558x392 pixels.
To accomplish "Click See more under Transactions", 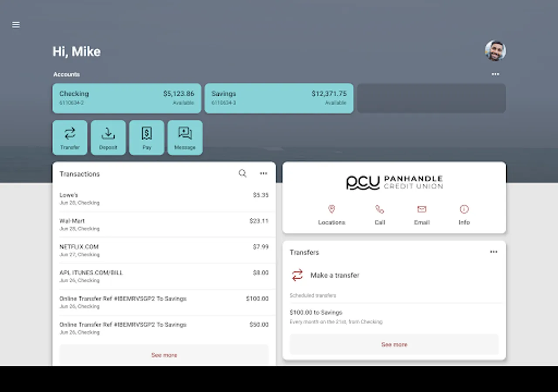I will (164, 355).
